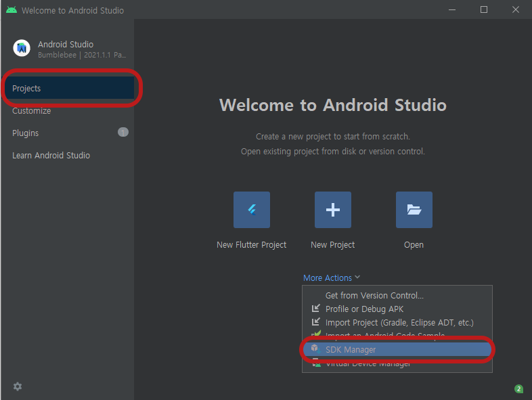Screen dimensions: 532x400
Task: Expand the More Actions dropdown
Action: point(332,278)
